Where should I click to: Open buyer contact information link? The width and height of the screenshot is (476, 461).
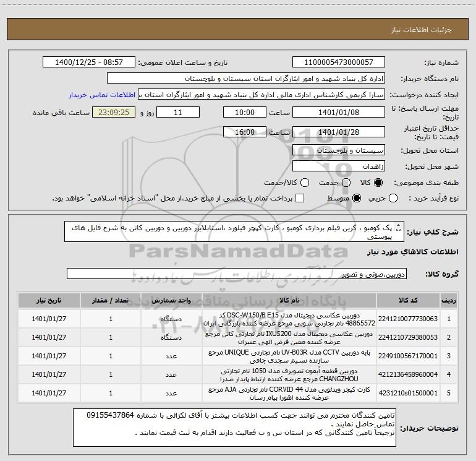[102, 95]
